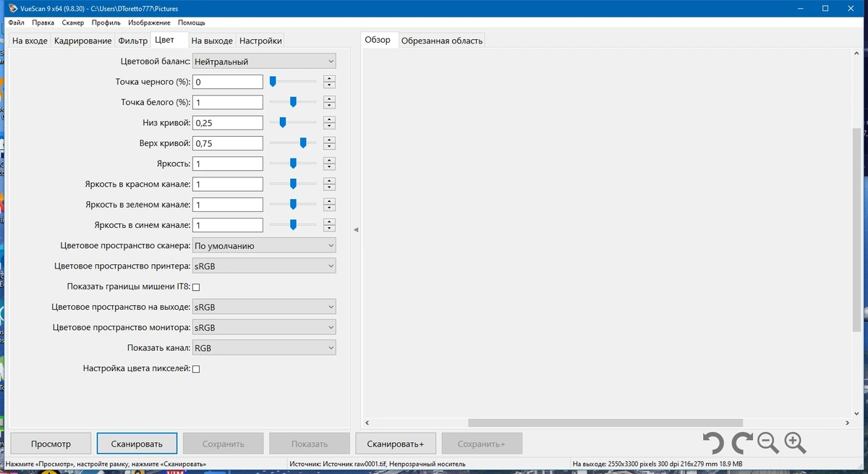
Task: Click the disabled Показать button
Action: pyautogui.click(x=310, y=444)
